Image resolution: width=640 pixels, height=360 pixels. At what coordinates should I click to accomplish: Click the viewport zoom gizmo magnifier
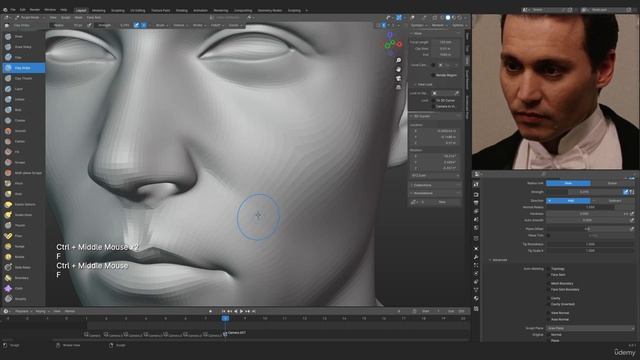point(398,60)
